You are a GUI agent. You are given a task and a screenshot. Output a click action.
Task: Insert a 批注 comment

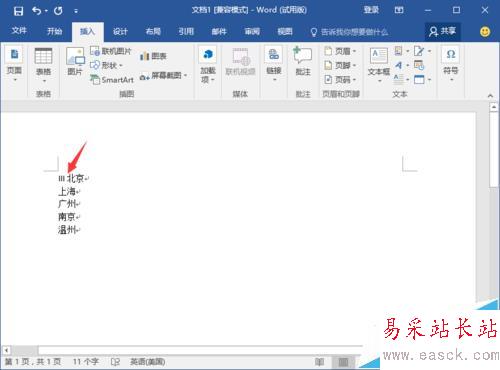point(303,62)
